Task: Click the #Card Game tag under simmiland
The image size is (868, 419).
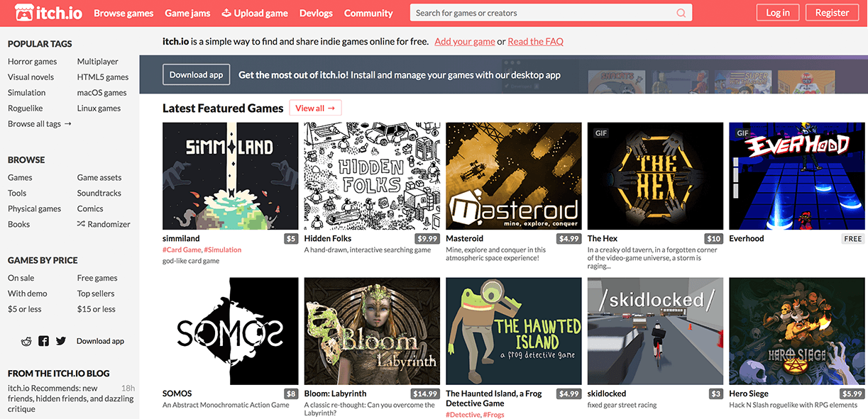Action: (182, 250)
